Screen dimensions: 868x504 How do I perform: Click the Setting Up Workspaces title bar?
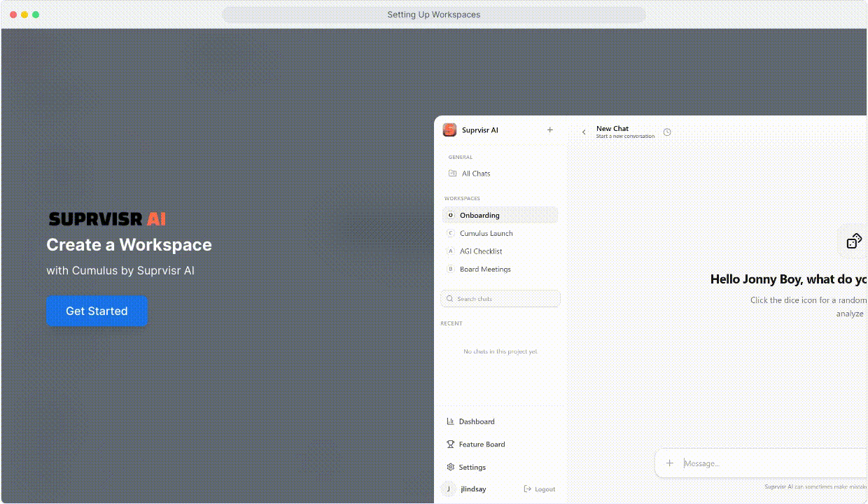433,15
